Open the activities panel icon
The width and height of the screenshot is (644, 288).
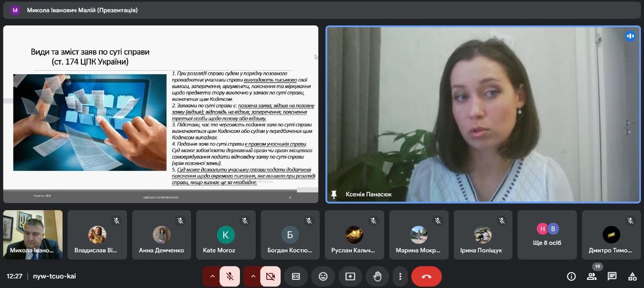coord(632,276)
